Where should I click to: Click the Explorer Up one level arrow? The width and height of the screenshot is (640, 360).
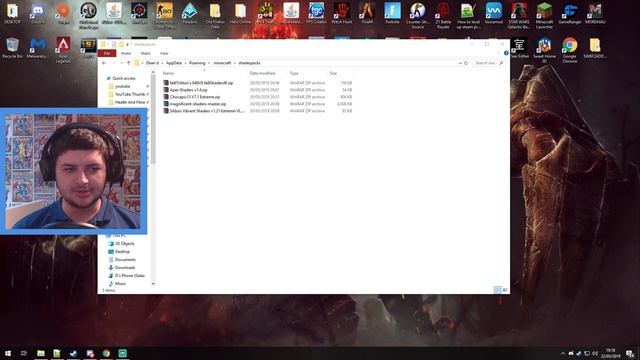[129, 63]
